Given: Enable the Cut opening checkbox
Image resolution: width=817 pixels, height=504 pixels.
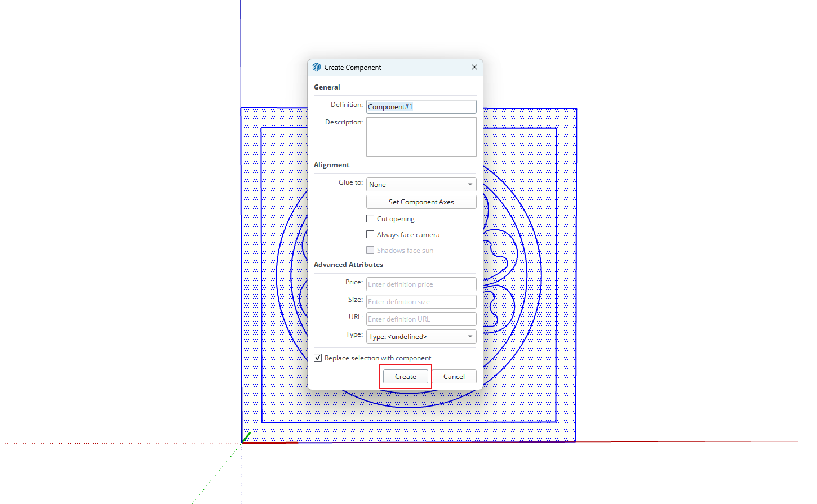Looking at the screenshot, I should click(370, 219).
